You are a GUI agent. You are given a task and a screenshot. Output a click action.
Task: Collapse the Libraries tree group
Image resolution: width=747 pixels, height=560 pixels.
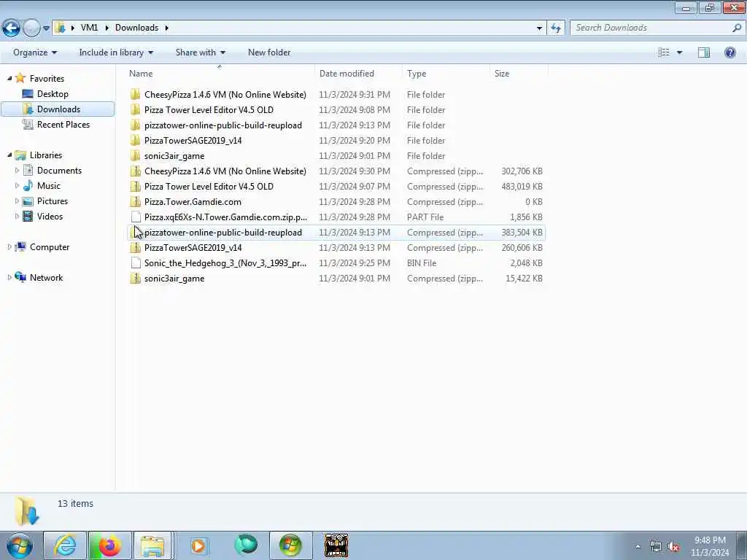coord(9,155)
